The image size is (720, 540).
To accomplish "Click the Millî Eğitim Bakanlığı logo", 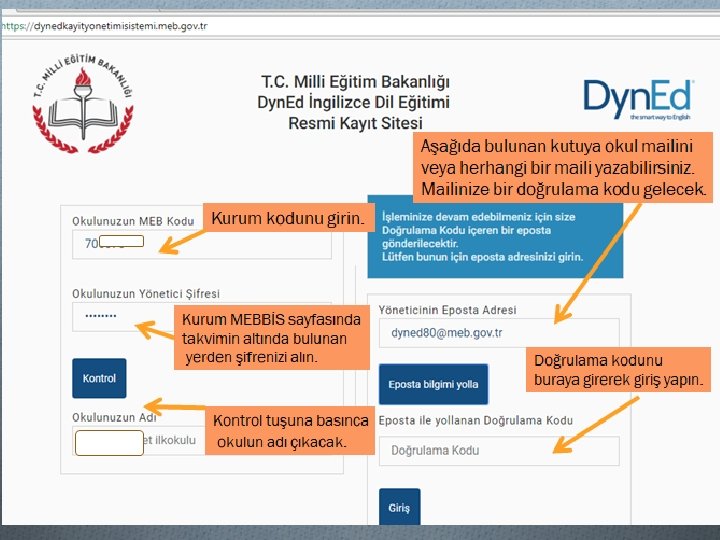I will click(x=83, y=103).
